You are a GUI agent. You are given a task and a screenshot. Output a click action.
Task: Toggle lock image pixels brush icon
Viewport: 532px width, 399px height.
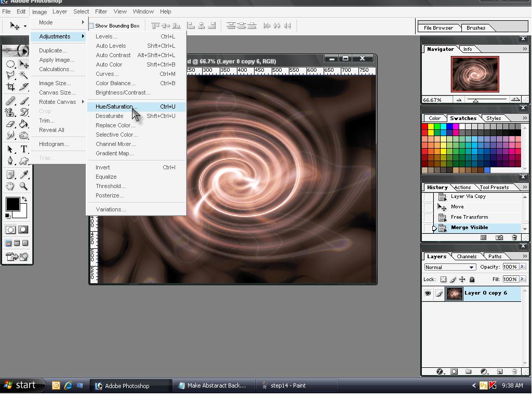[453, 280]
